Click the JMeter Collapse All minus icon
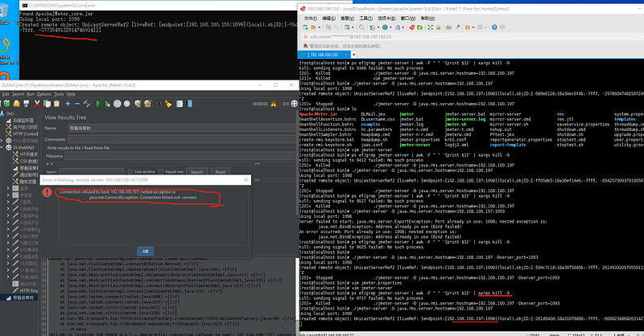644x336 pixels. pos(77,104)
